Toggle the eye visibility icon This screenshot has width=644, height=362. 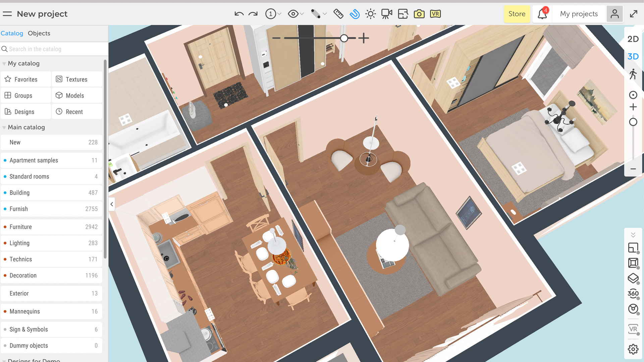coord(292,14)
